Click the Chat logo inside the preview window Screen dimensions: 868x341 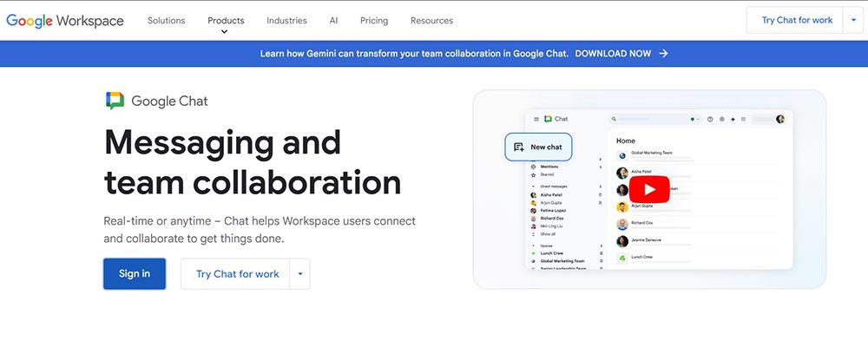point(556,119)
